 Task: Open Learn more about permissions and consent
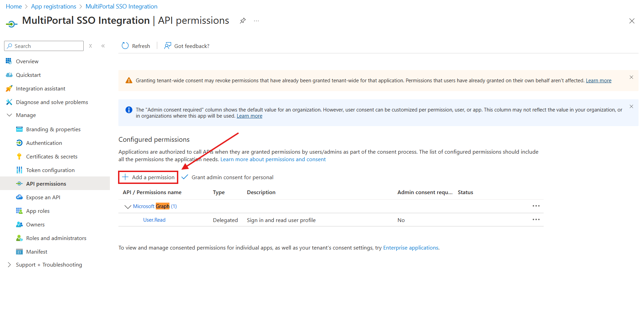(x=273, y=159)
